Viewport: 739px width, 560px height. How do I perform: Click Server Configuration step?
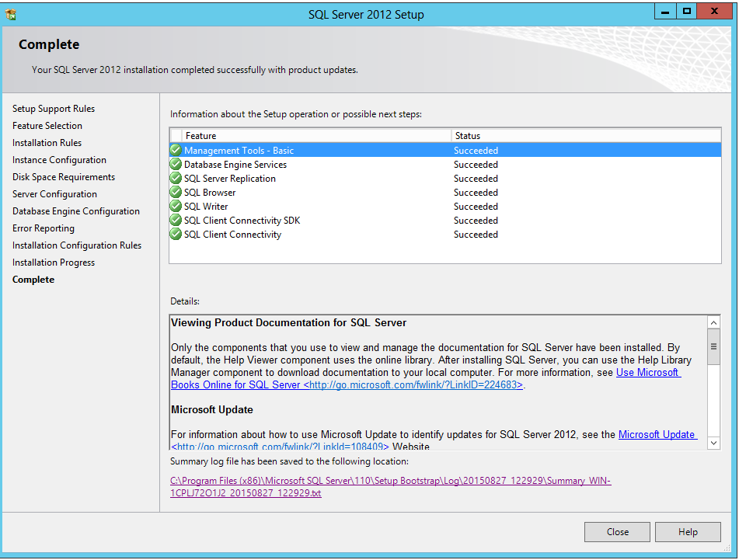[54, 194]
